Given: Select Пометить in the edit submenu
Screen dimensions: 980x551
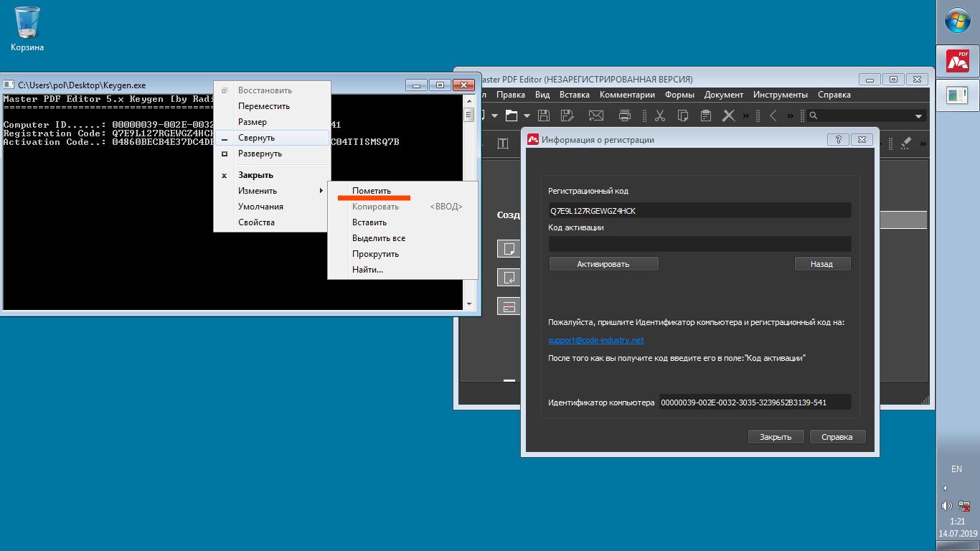Looking at the screenshot, I should tap(402, 191).
